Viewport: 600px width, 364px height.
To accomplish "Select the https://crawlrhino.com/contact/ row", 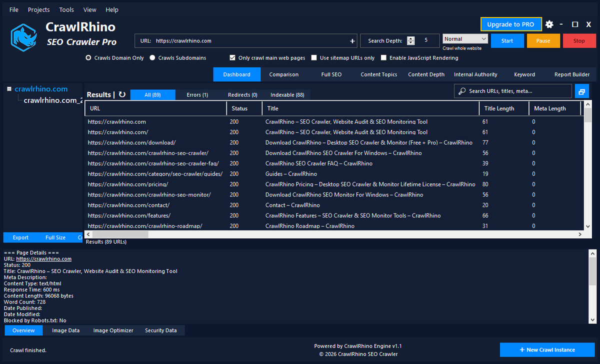I will pyautogui.click(x=334, y=205).
